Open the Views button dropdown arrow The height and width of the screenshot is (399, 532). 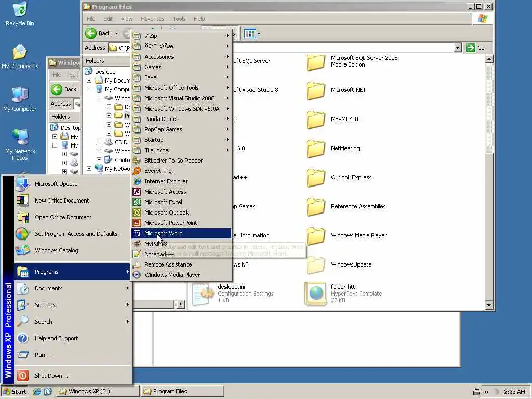pos(259,34)
